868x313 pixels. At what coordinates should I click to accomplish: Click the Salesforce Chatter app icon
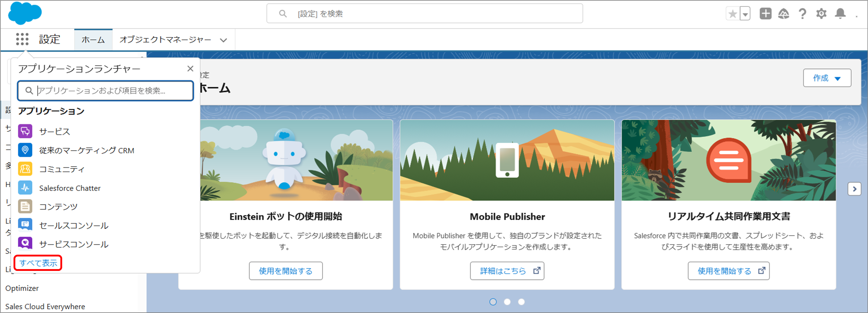[25, 188]
